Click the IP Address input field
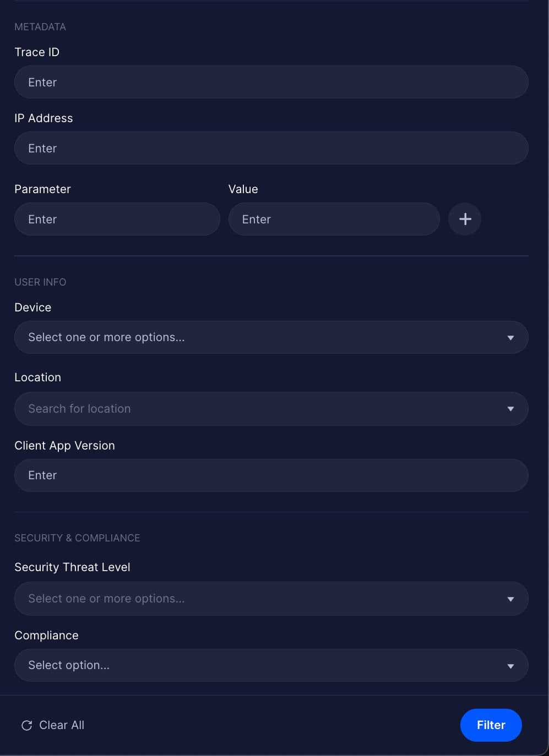Screen dimensions: 549x756 (x=271, y=148)
